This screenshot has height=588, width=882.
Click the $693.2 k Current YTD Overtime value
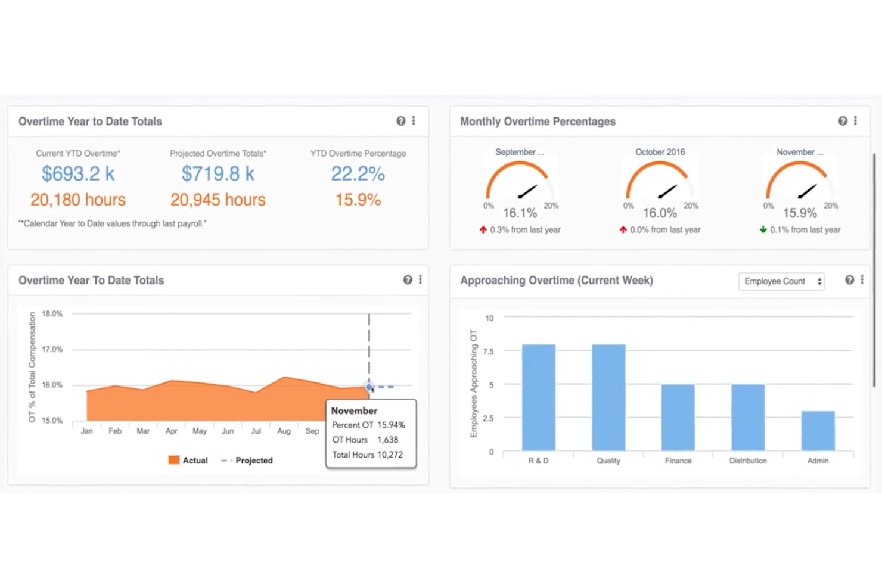[x=78, y=174]
